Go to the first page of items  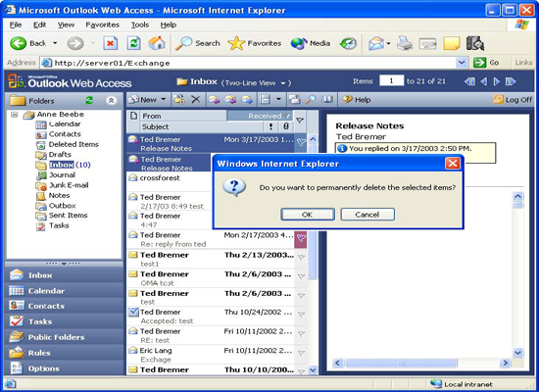[x=469, y=81]
